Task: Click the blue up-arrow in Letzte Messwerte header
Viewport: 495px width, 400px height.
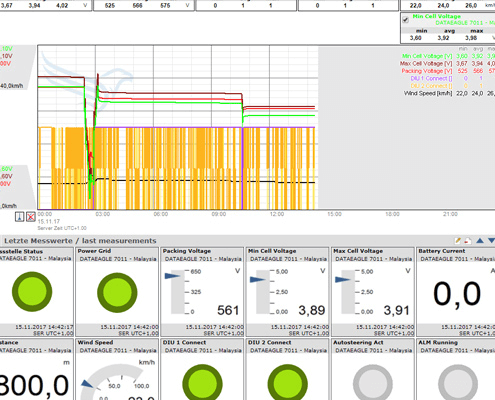Action: 480,240
